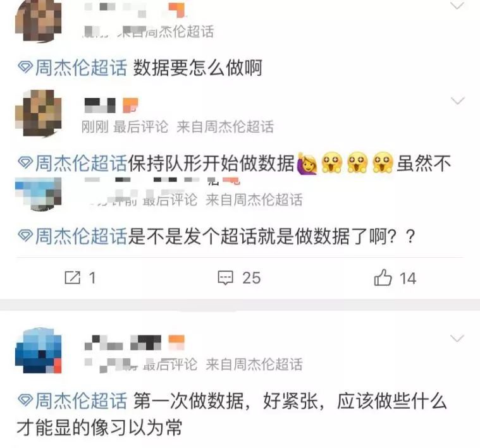Open 周杰伦超话 tag in 是不是发个超话 post
Viewport: 480px width, 448px height.
pos(81,236)
